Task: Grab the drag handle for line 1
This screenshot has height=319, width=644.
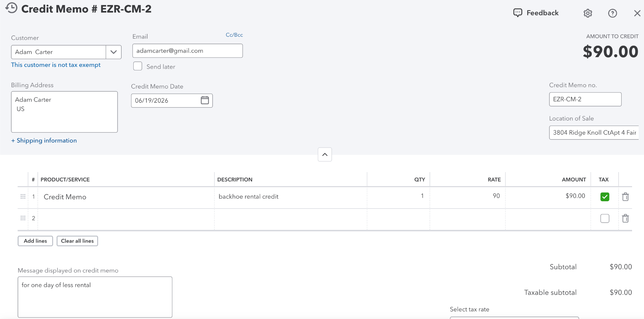Action: coord(23,197)
